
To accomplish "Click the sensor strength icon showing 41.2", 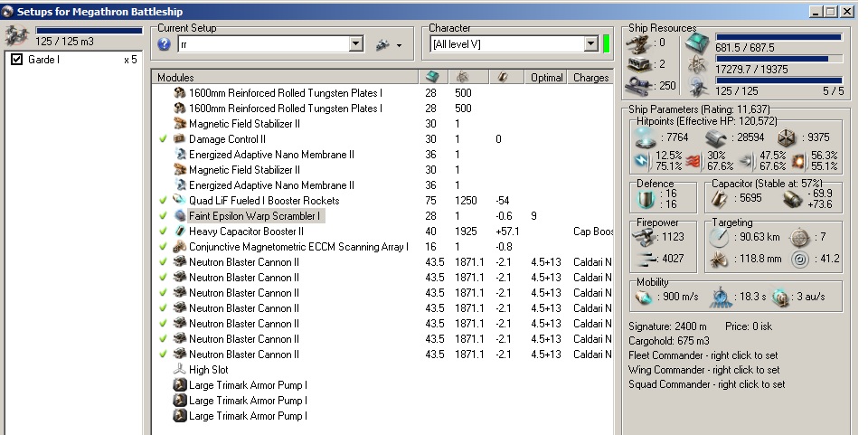I will pyautogui.click(x=799, y=259).
